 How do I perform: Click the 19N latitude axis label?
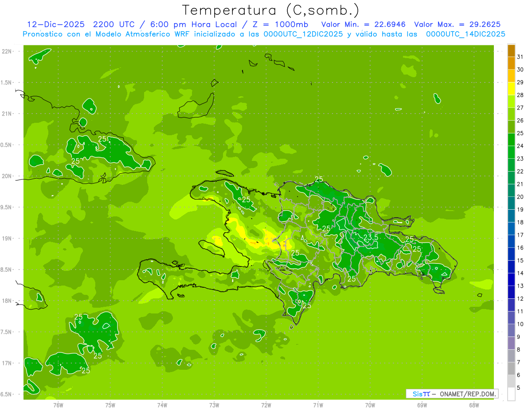coord(8,239)
